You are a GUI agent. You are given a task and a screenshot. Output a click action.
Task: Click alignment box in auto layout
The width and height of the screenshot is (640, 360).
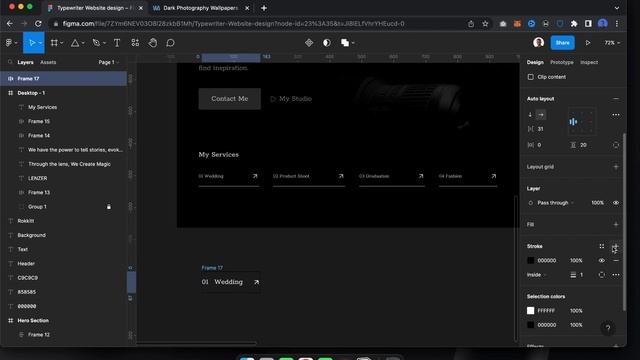[x=581, y=122]
